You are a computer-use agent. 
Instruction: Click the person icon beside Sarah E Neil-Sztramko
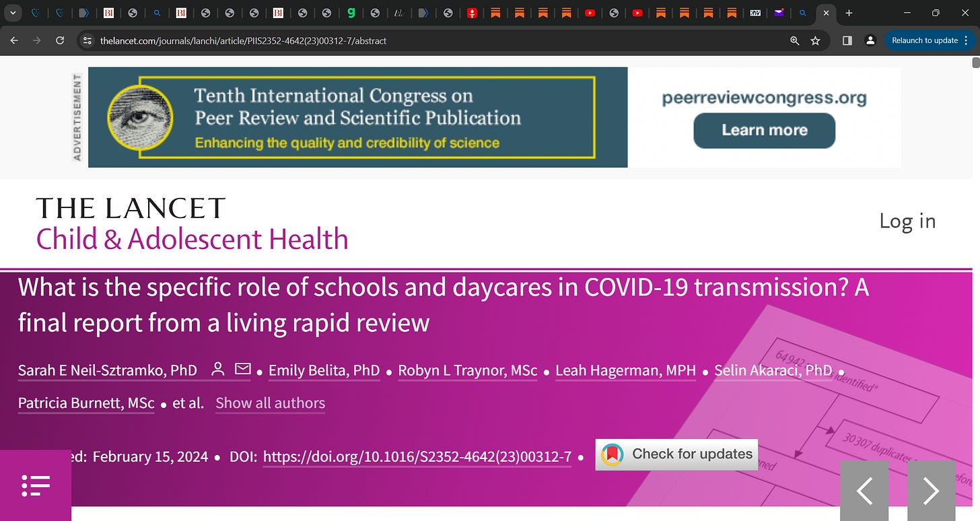click(217, 370)
